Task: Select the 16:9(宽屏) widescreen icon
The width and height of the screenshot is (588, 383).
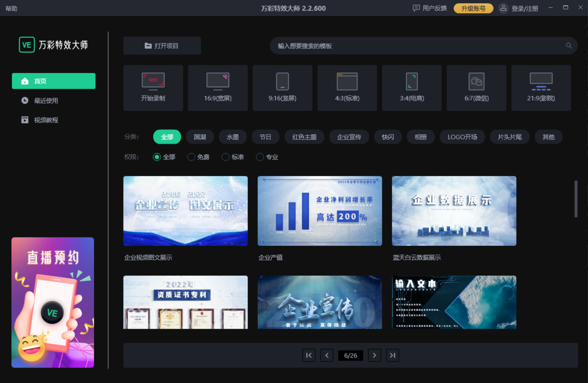Action: click(218, 81)
